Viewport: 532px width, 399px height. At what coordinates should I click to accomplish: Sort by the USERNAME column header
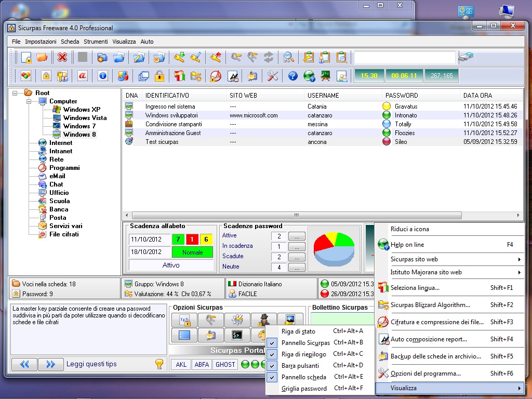click(343, 96)
